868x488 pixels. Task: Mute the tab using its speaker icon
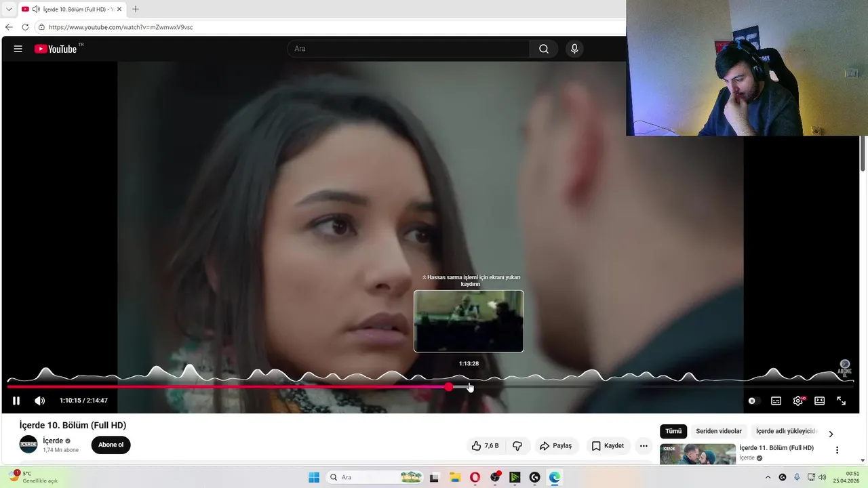coord(36,9)
